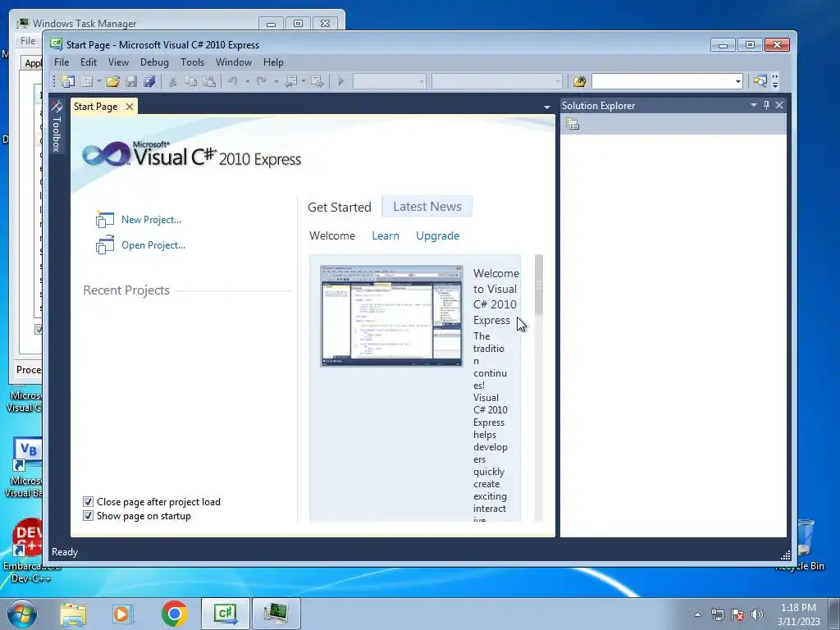Click the Navigate Backward toolbar icon

pyautogui.click(x=291, y=81)
